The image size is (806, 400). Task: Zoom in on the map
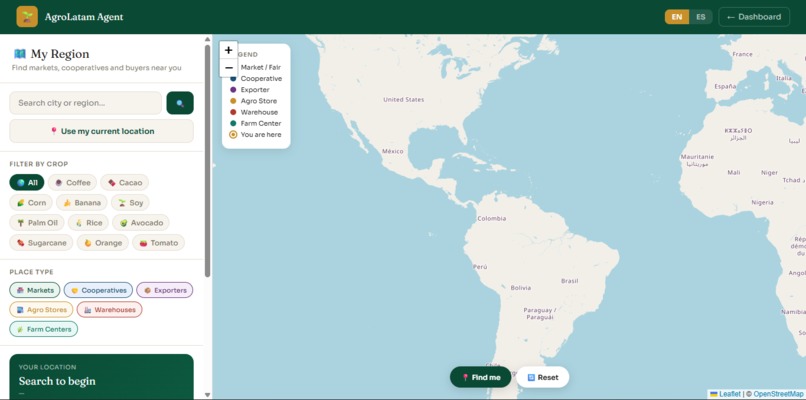(229, 50)
